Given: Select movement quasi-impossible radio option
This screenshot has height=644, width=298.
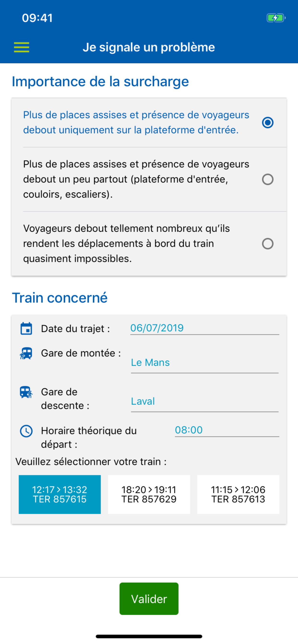Looking at the screenshot, I should (x=268, y=243).
